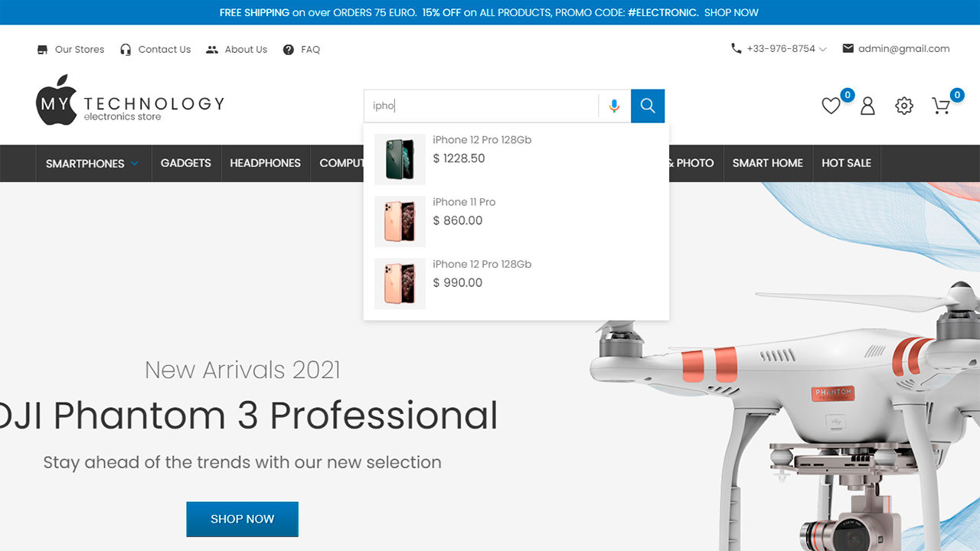Click the SHOP NOW button in the hero banner
Viewport: 980px width, 551px height.
click(243, 519)
